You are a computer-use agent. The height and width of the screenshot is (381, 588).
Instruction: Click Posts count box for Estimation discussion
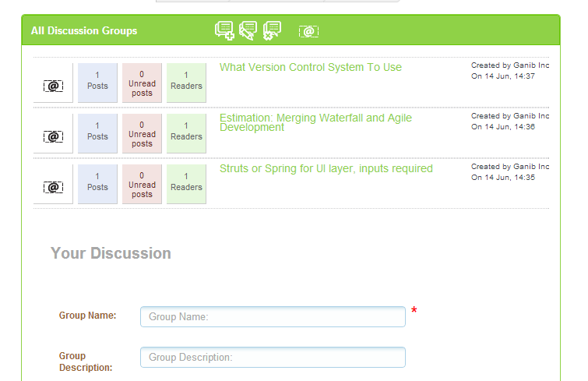97,132
